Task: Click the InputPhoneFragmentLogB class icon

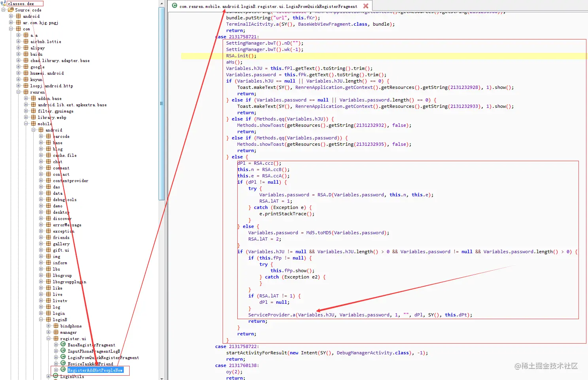Action: tap(63, 351)
